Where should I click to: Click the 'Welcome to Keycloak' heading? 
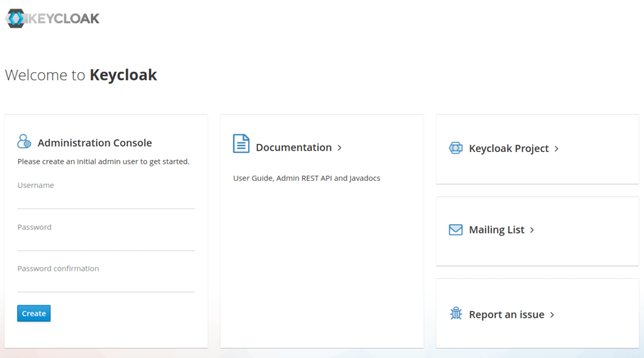tap(81, 75)
